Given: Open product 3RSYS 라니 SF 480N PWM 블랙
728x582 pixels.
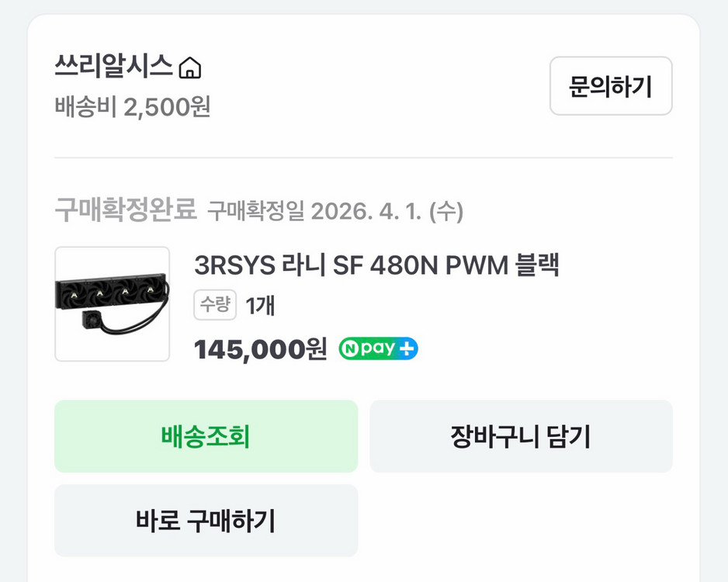Looking at the screenshot, I should [378, 265].
